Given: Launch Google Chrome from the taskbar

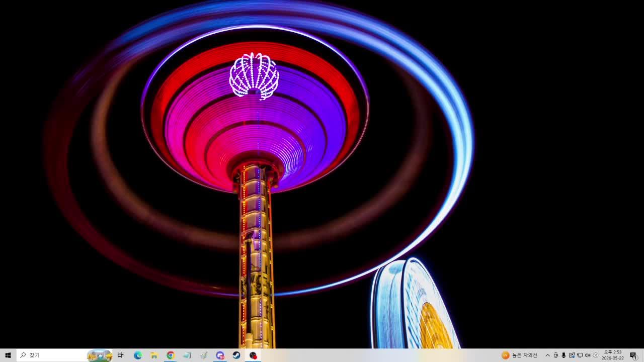Looking at the screenshot, I should [x=171, y=355].
